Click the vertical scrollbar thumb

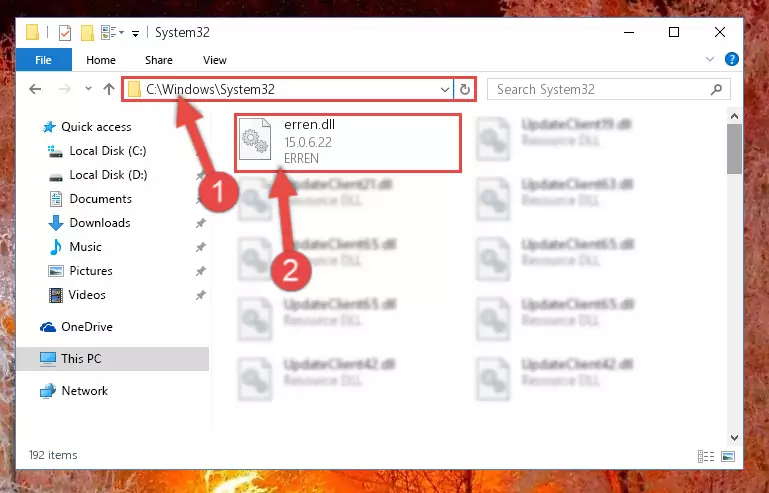734,149
